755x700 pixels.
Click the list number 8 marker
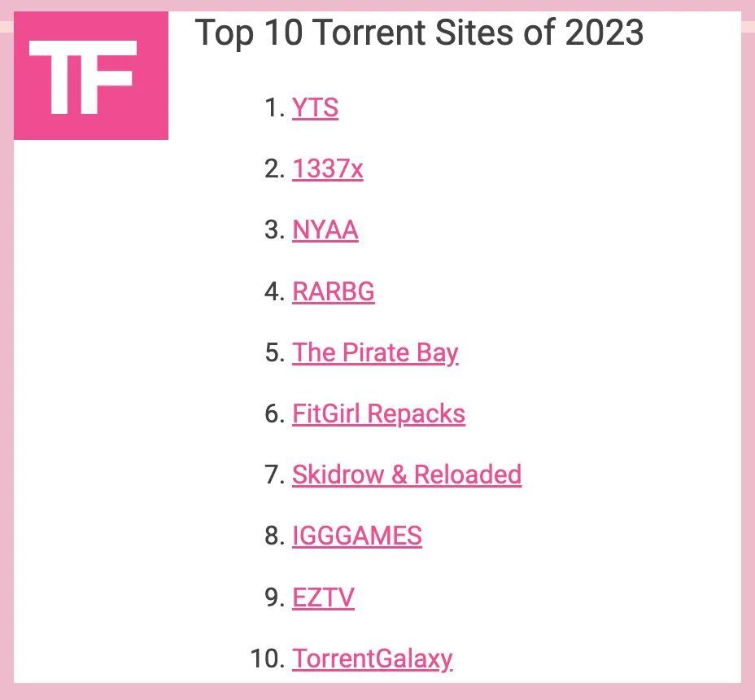[x=274, y=536]
